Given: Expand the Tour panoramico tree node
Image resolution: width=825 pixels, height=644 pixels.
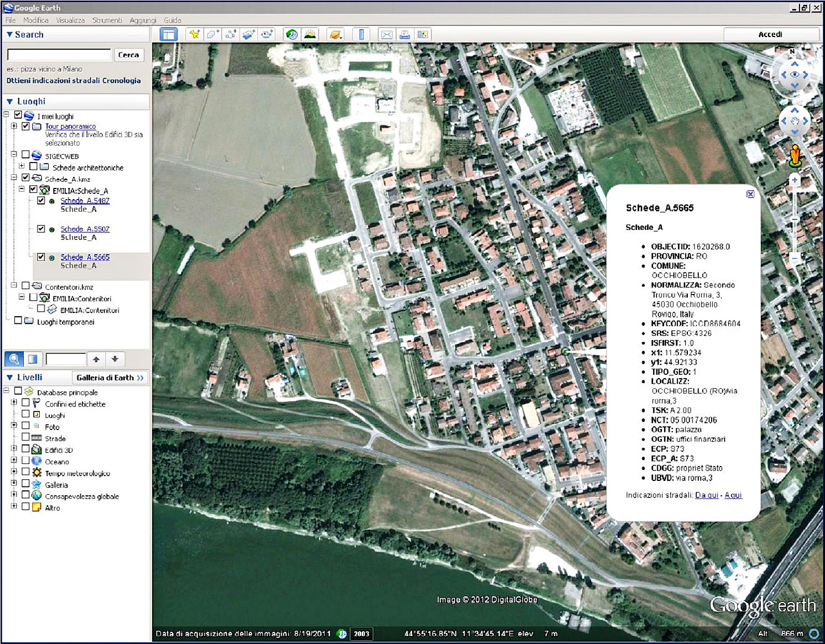Looking at the screenshot, I should tap(14, 126).
